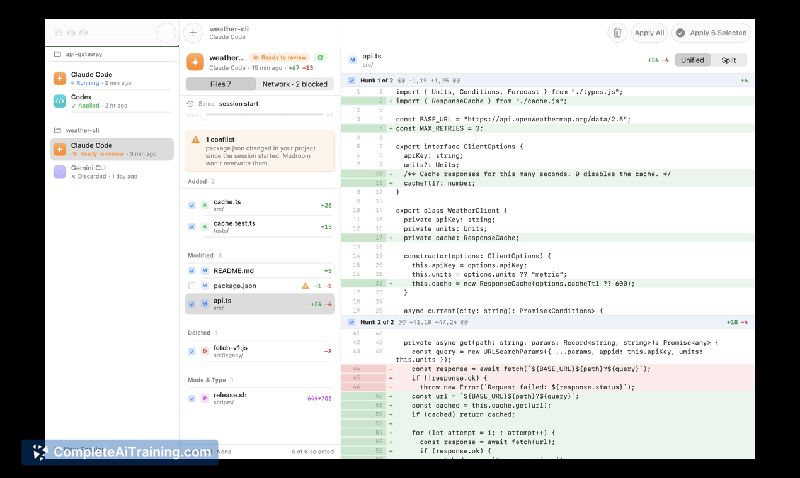The width and height of the screenshot is (800, 478).
Task: Click the checkmark icon in Apply 6 Selected
Action: (x=680, y=33)
